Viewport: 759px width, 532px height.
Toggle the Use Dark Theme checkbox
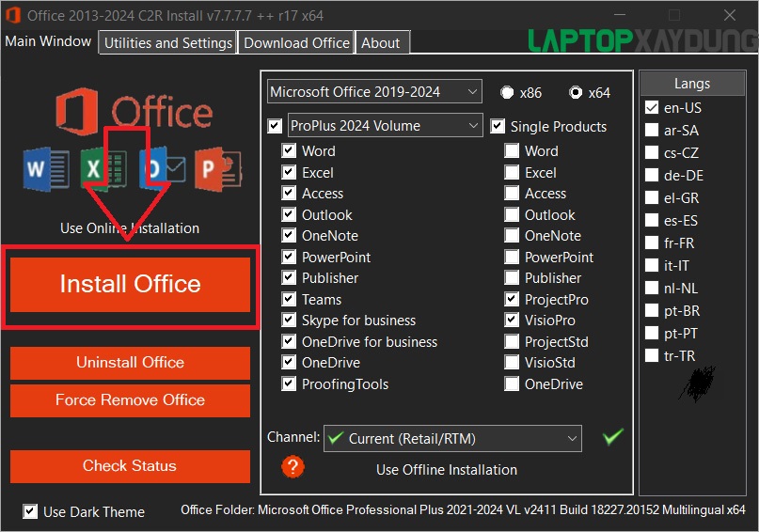pyautogui.click(x=30, y=511)
